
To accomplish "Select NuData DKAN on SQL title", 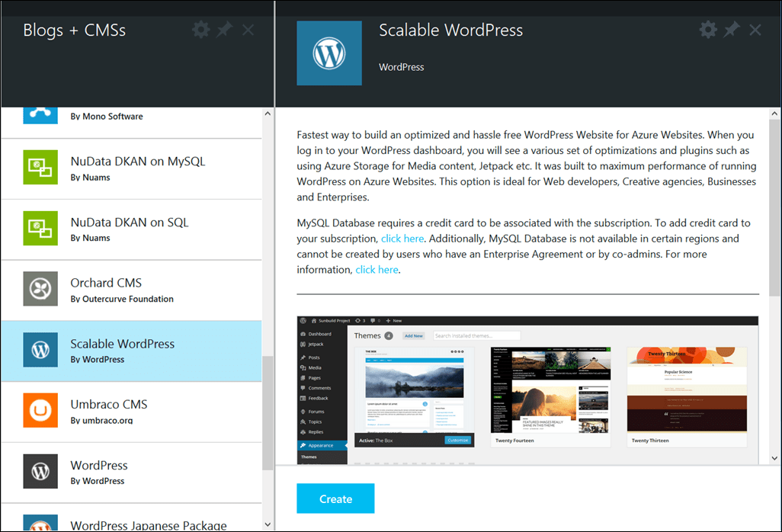I will coord(130,223).
